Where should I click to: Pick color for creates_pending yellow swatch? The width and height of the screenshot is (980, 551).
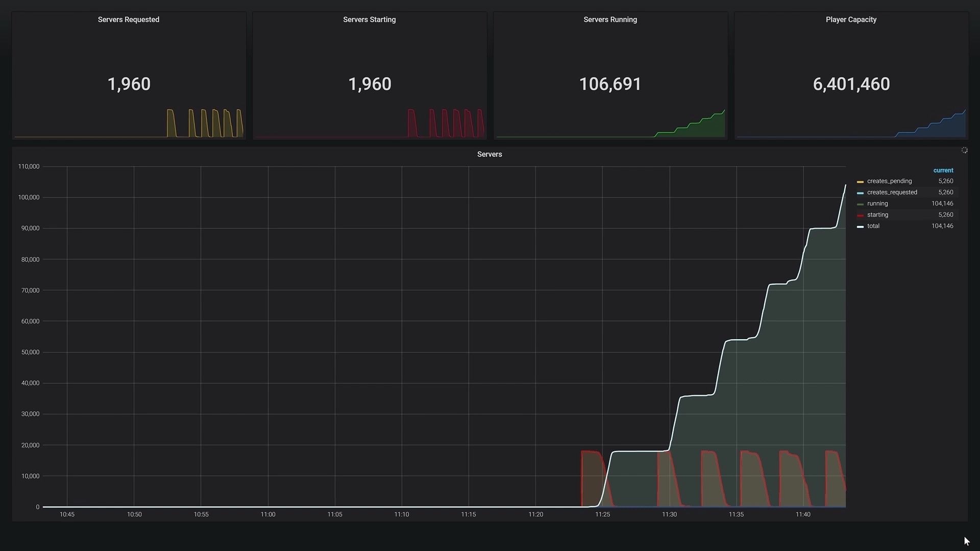coord(860,182)
